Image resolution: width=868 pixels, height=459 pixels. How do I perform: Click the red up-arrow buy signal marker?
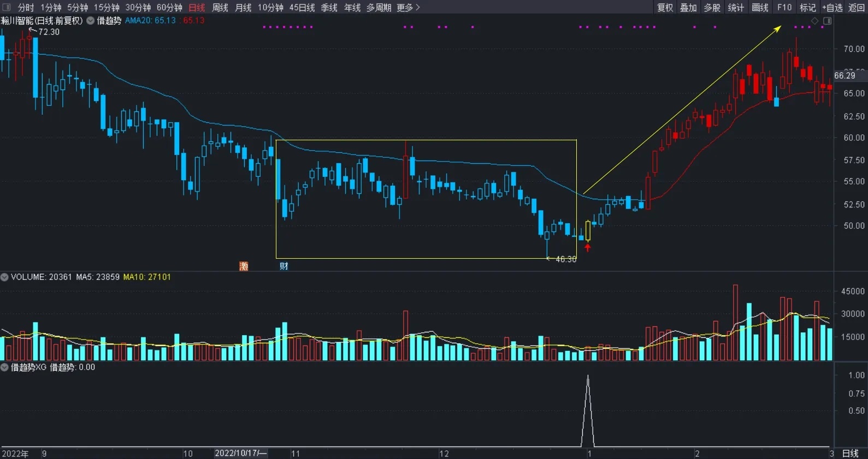pos(588,248)
